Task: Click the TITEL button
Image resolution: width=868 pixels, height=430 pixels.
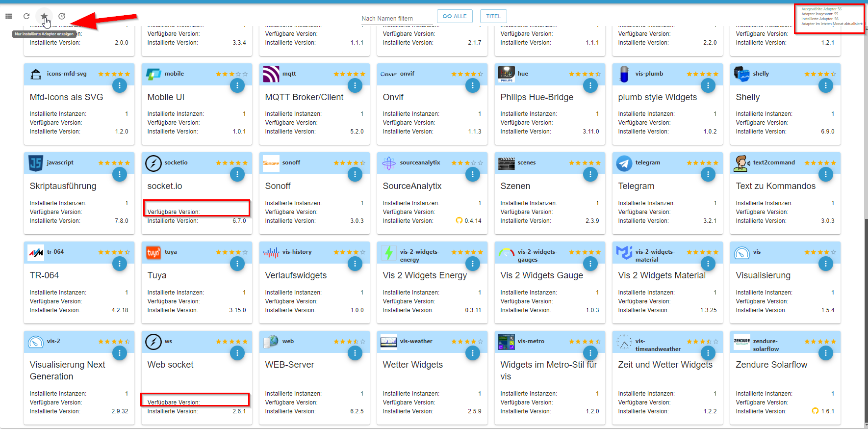Action: pyautogui.click(x=493, y=16)
